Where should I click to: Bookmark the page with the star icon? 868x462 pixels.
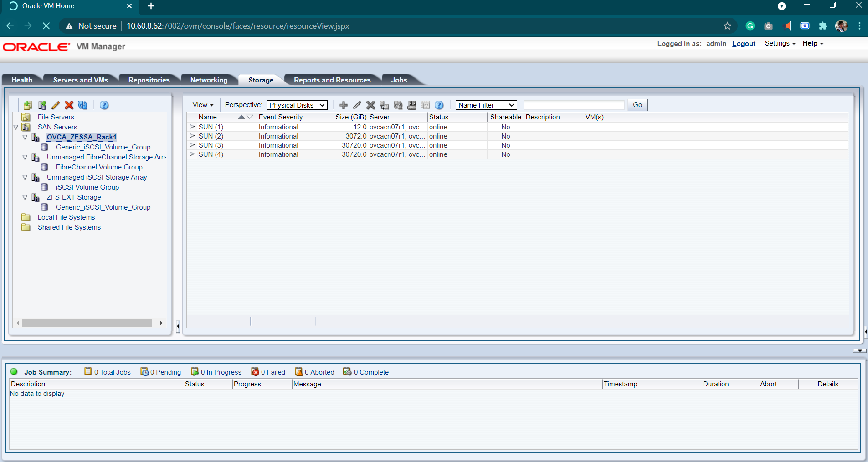[x=727, y=26]
